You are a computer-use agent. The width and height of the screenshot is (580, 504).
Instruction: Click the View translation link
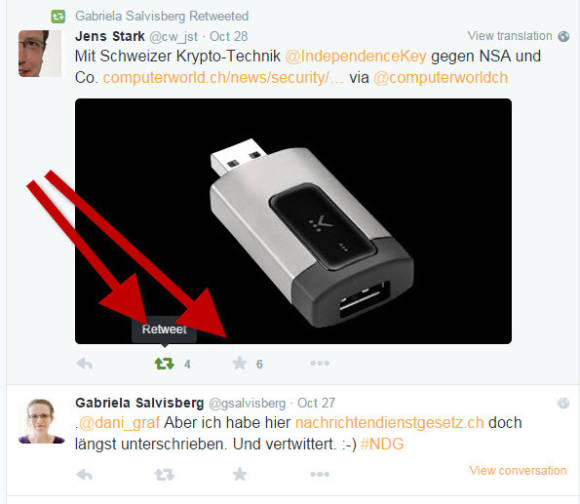(510, 36)
